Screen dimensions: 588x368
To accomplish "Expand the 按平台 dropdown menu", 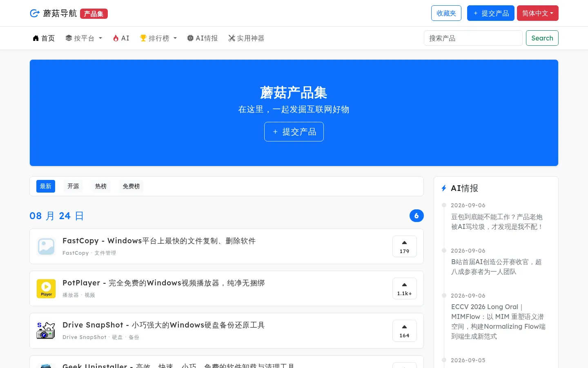I will [84, 38].
